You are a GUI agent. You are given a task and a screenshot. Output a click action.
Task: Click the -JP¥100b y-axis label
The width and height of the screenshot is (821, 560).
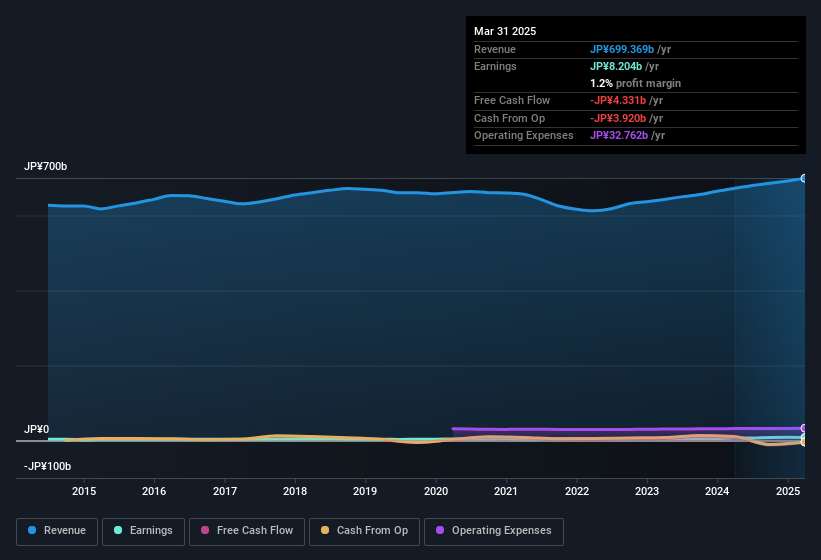47,466
